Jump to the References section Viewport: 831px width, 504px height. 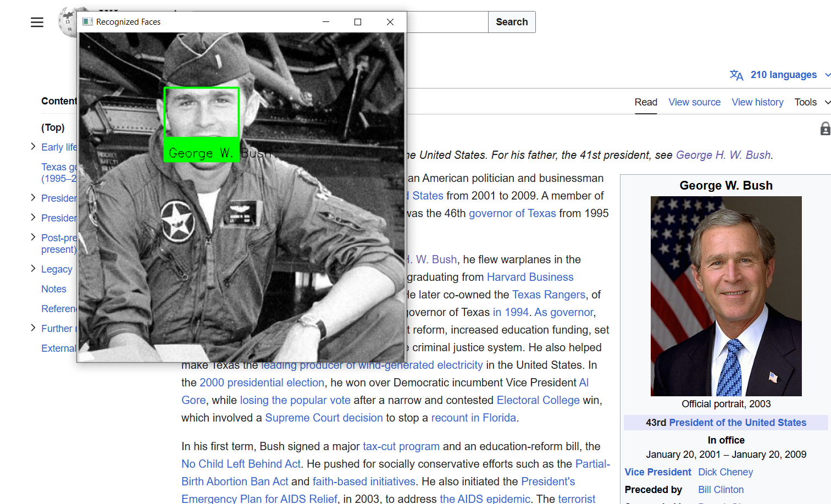click(x=59, y=309)
